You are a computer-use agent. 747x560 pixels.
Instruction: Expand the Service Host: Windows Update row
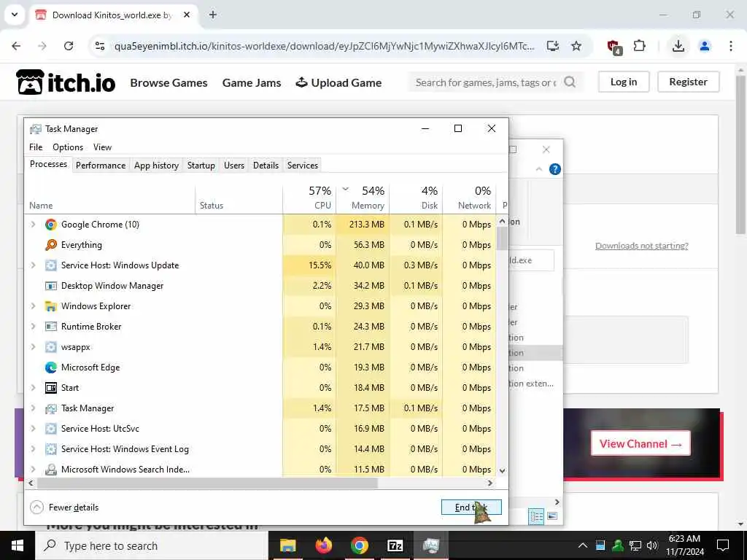click(x=34, y=265)
